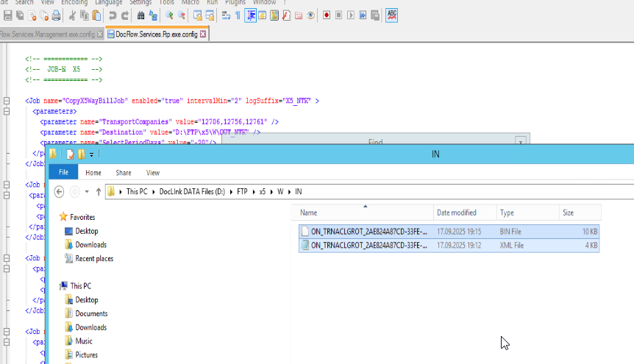Viewport: 634px width, 364px height.
Task: Select the ON_TRNACLGROT BIN File row
Action: point(449,232)
